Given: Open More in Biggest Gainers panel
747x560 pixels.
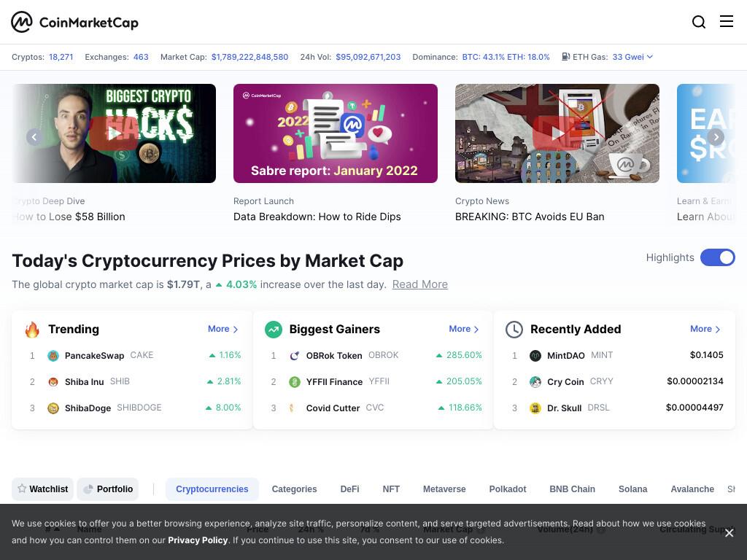Looking at the screenshot, I should point(464,329).
